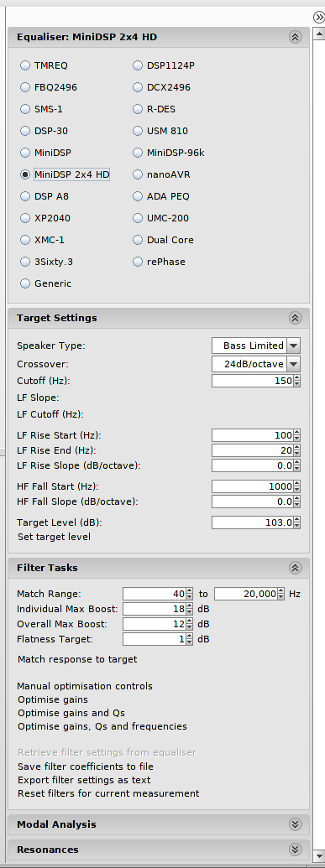This screenshot has height=868, width=325.
Task: Collapse the Filter Tasks panel
Action: [x=295, y=568]
